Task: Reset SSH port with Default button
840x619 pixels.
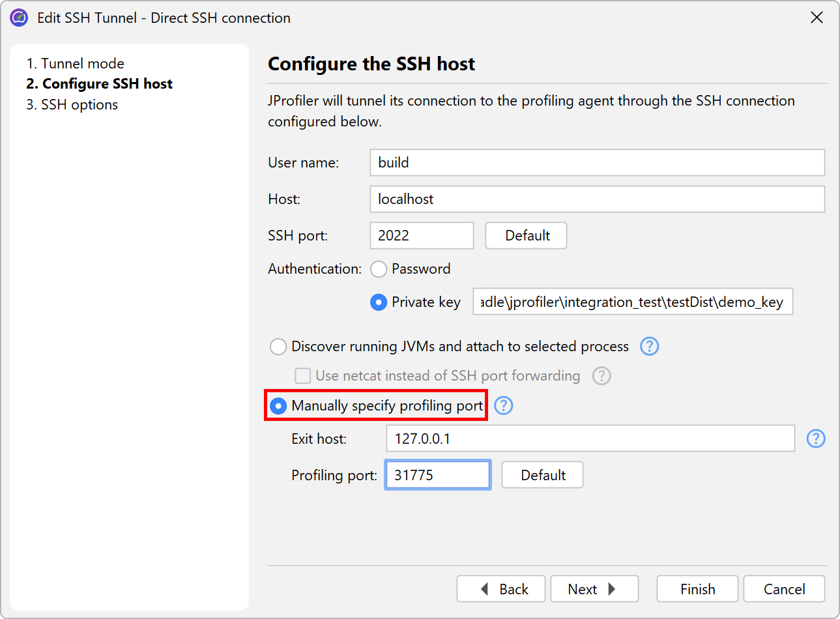Action: point(526,236)
